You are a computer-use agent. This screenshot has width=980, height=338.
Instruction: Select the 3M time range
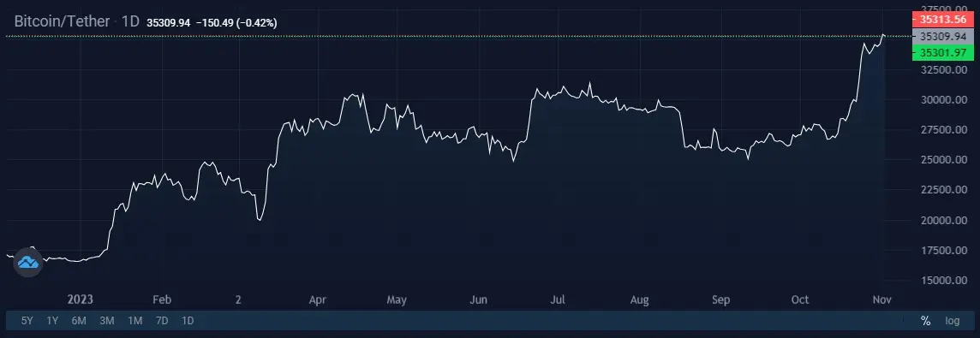click(x=107, y=321)
